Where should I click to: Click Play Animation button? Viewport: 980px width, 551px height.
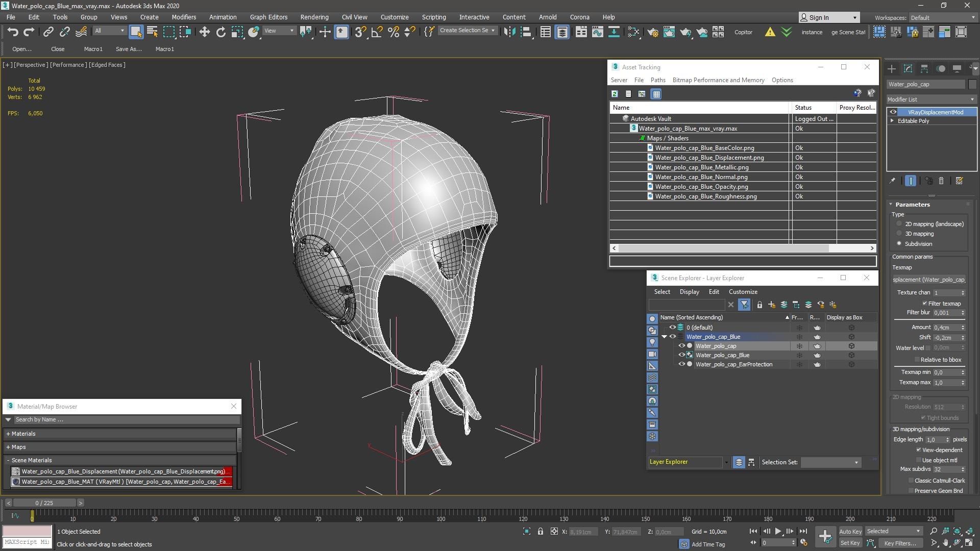point(778,531)
